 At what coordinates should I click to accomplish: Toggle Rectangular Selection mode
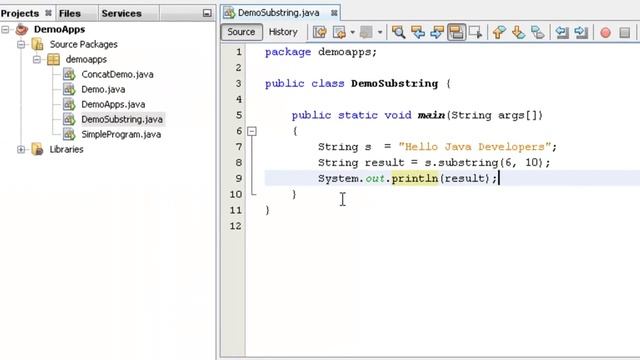click(x=476, y=32)
